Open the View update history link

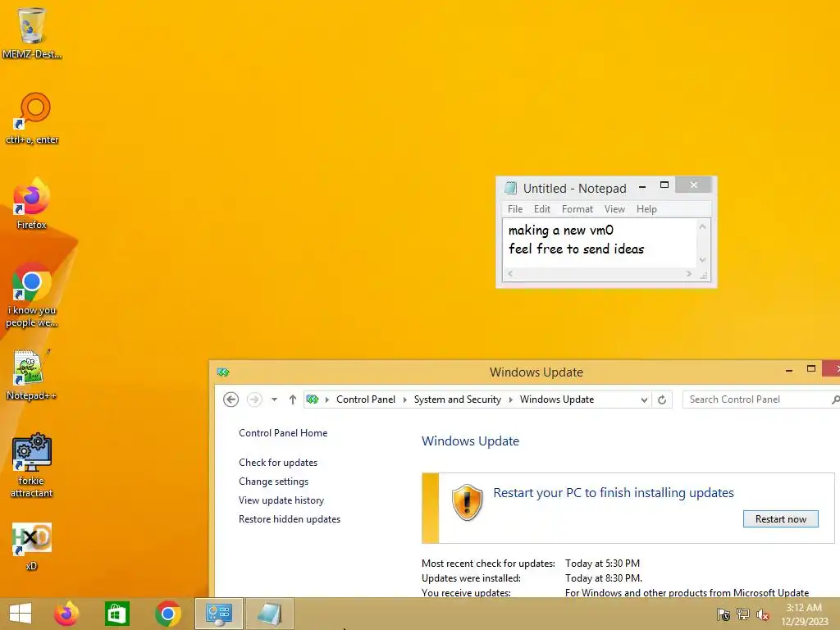click(281, 500)
